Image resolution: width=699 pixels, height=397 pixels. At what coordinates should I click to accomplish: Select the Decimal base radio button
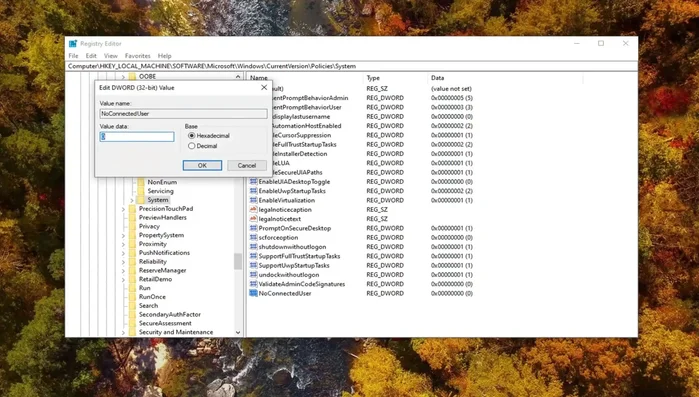click(192, 146)
